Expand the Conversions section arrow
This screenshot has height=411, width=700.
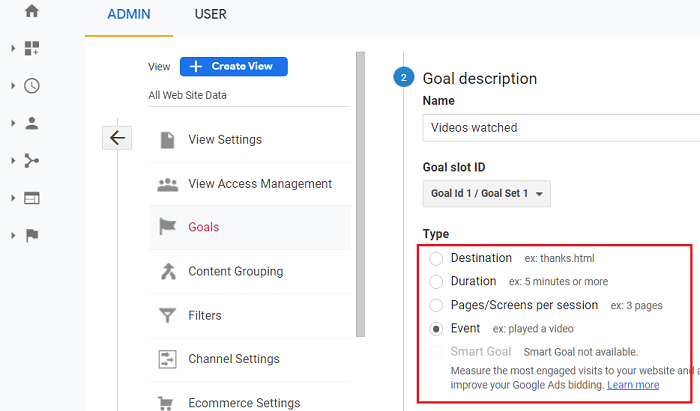(13, 235)
